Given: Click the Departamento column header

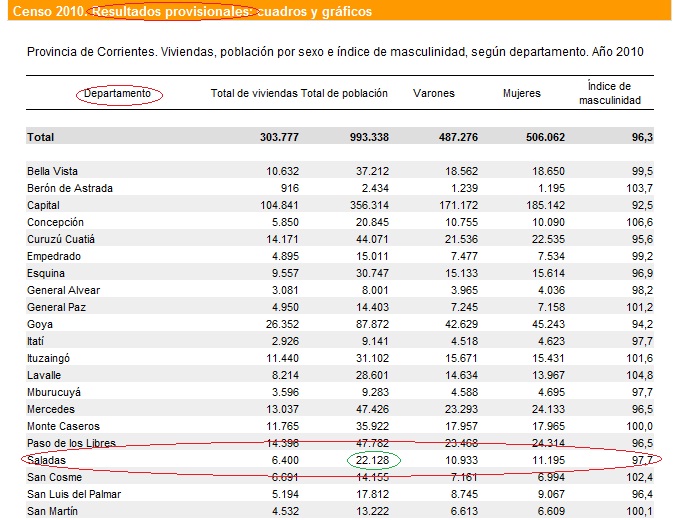Looking at the screenshot, I should [x=118, y=94].
